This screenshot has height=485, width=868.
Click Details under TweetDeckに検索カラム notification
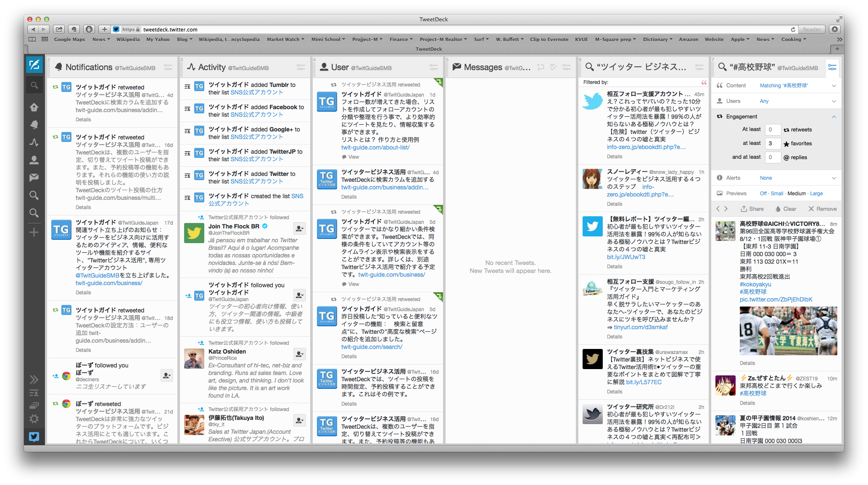tap(83, 120)
